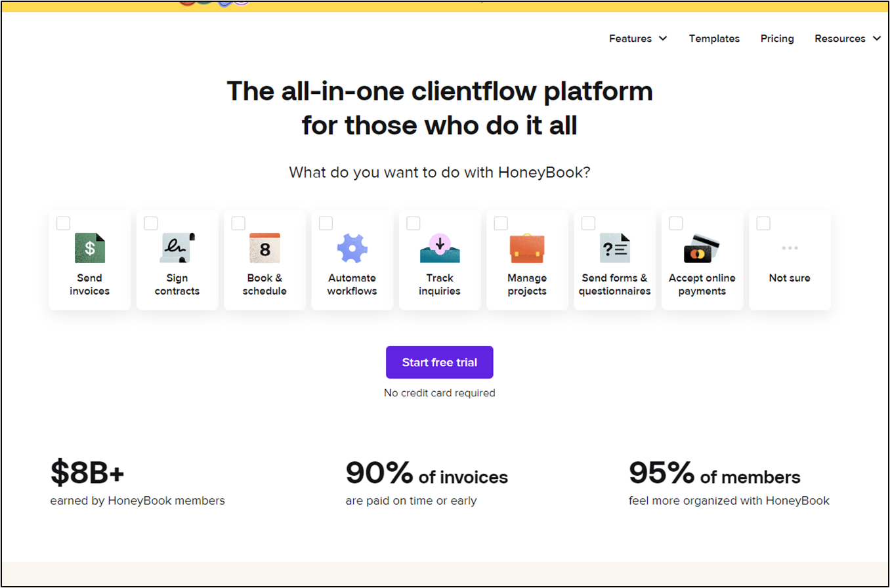Select the Accept online payments label
This screenshot has height=588, width=890.
(x=702, y=285)
